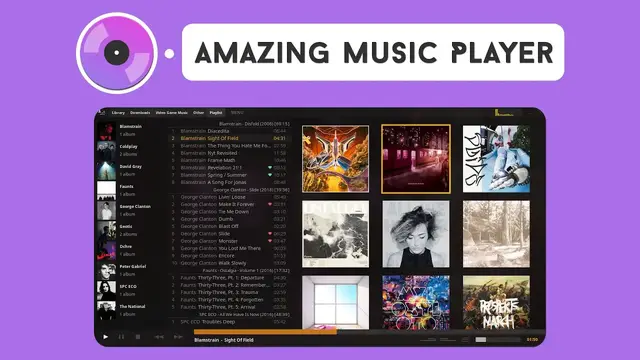Select David Gray in the artist list
The height and width of the screenshot is (360, 640).
(x=131, y=167)
